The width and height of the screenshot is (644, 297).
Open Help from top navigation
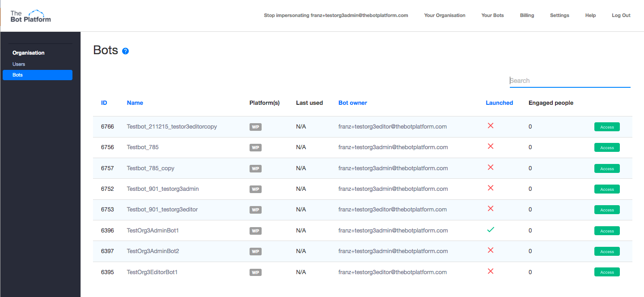(590, 15)
